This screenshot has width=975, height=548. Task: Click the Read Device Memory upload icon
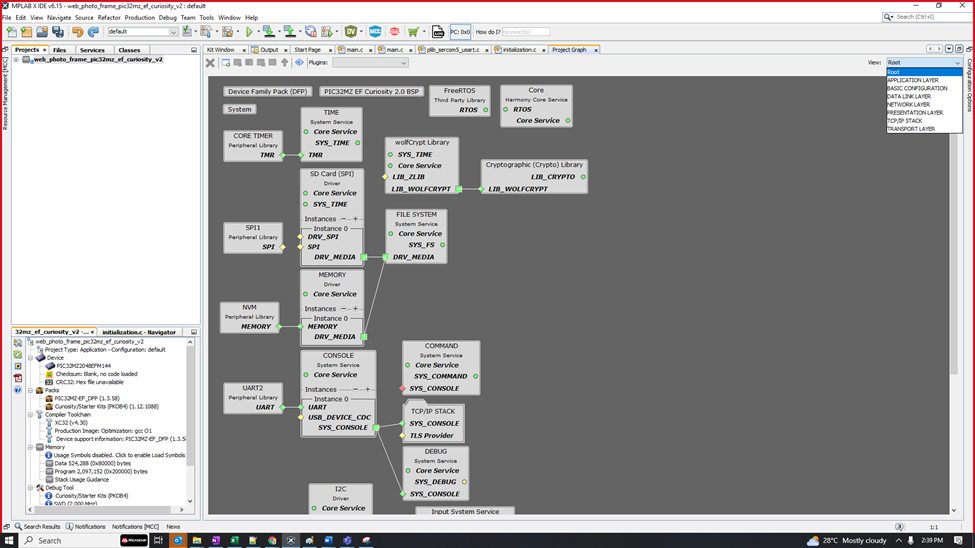click(290, 31)
